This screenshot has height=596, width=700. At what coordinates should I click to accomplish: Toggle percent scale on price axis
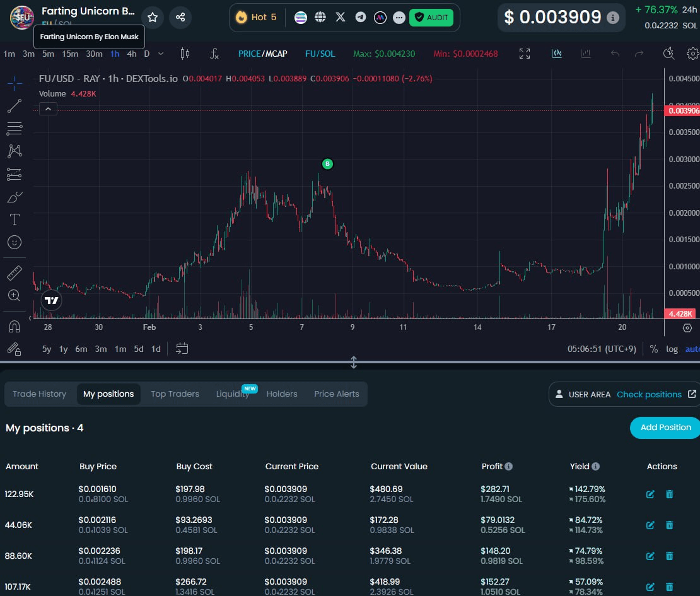[x=654, y=349]
